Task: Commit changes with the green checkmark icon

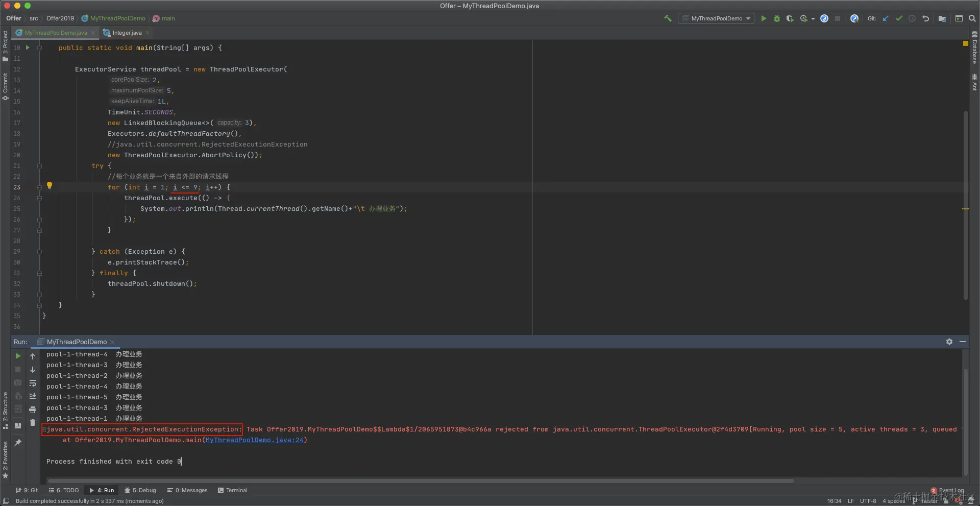Action: [x=899, y=18]
